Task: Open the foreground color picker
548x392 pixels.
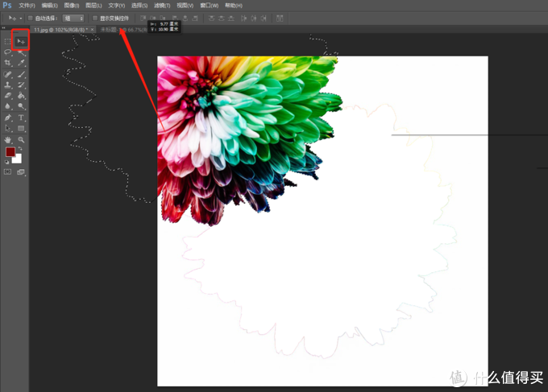Action: (x=10, y=151)
